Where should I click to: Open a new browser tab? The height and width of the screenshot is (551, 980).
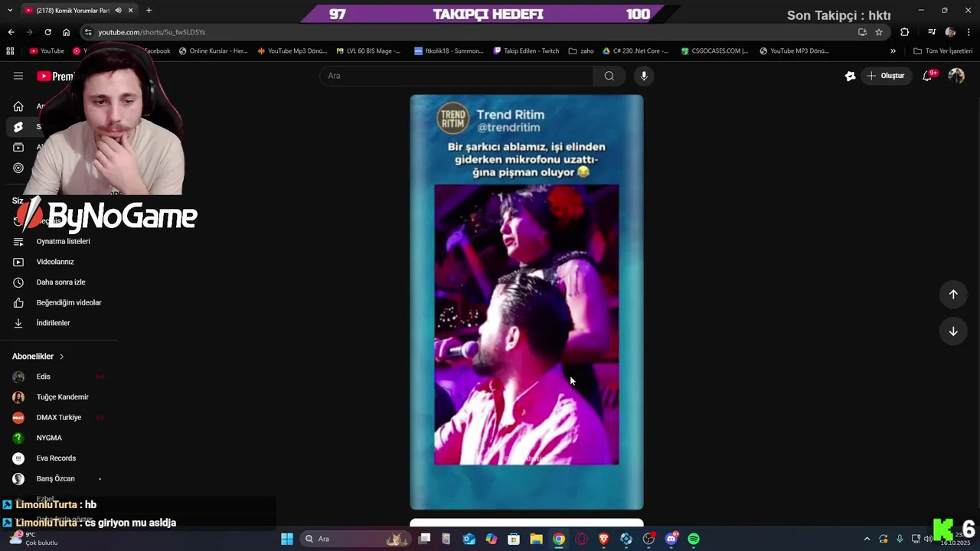149,11
